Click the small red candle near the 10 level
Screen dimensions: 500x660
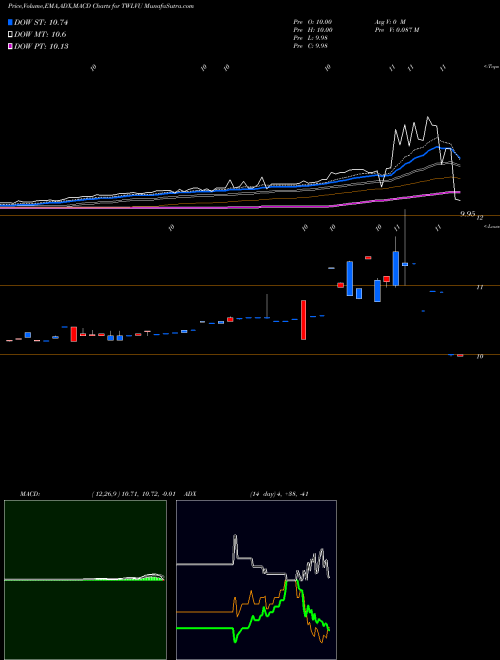460,356
